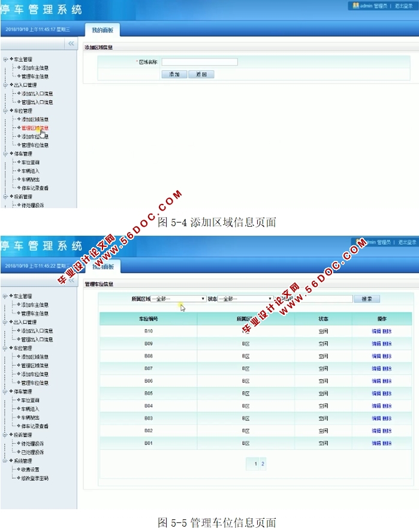Open 修改登录密码 tree item

pos(35,479)
